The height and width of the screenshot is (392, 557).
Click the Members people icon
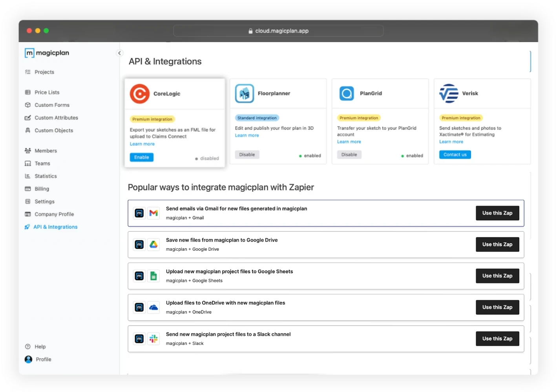pos(28,151)
